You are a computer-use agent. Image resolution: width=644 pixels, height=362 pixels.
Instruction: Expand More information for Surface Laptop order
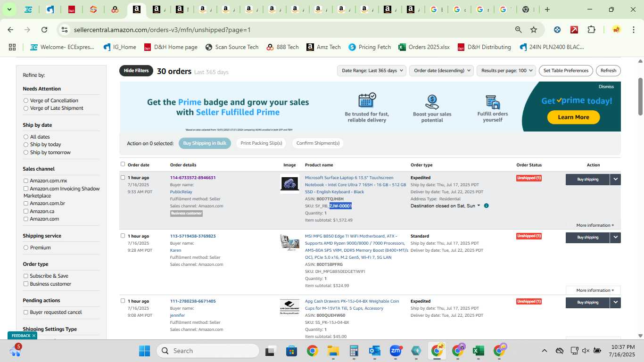pos(595,225)
